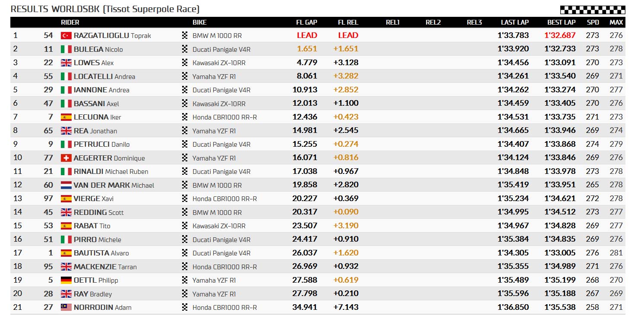Click the MAX column header
Image resolution: width=644 pixels, height=315 pixels.
pyautogui.click(x=616, y=22)
